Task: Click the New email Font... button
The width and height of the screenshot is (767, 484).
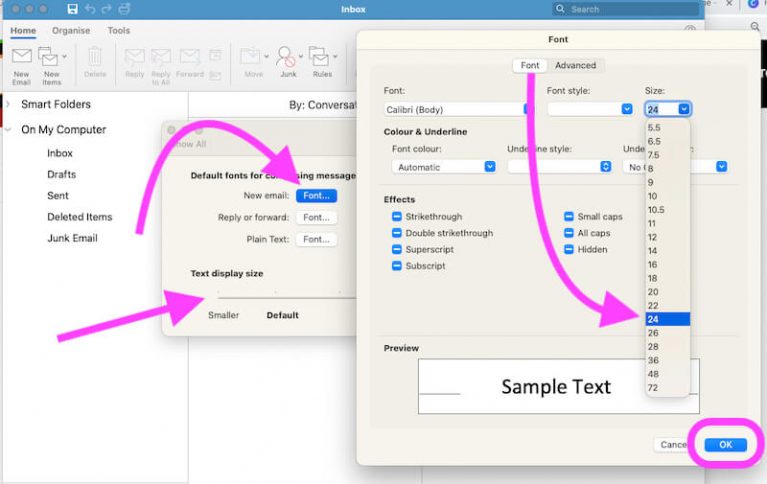Action: [316, 196]
